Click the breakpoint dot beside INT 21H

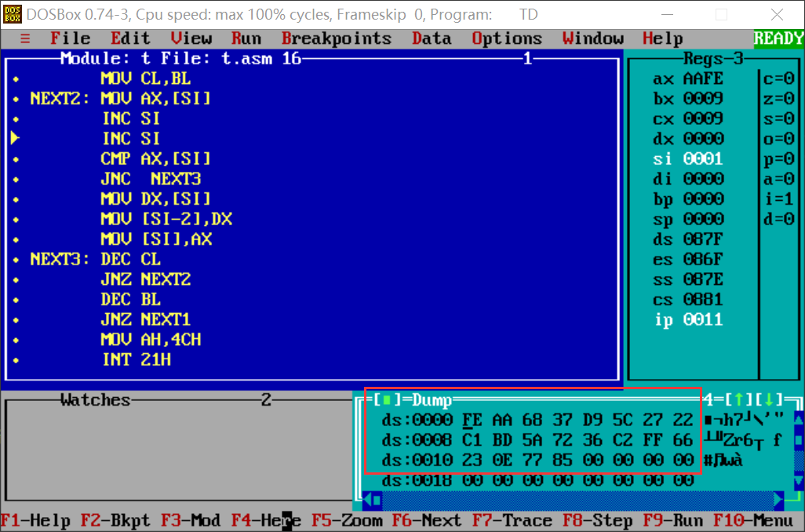(x=16, y=360)
